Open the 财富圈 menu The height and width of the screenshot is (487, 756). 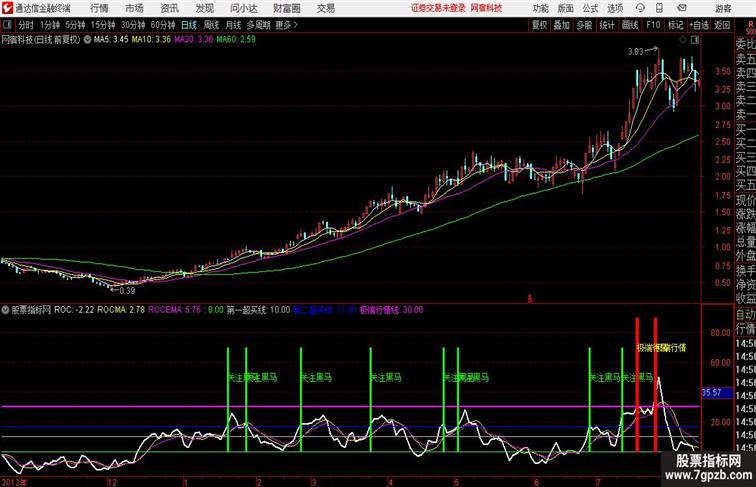click(286, 8)
